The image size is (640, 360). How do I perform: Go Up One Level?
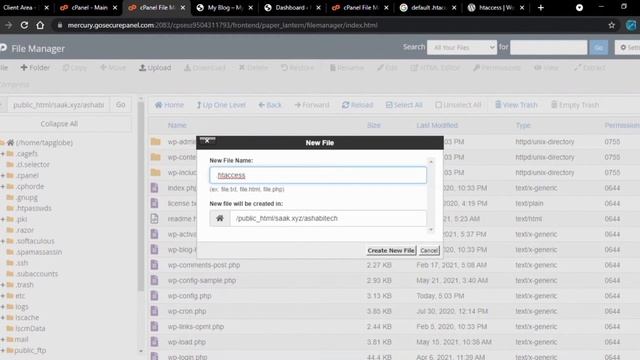pyautogui.click(x=221, y=105)
